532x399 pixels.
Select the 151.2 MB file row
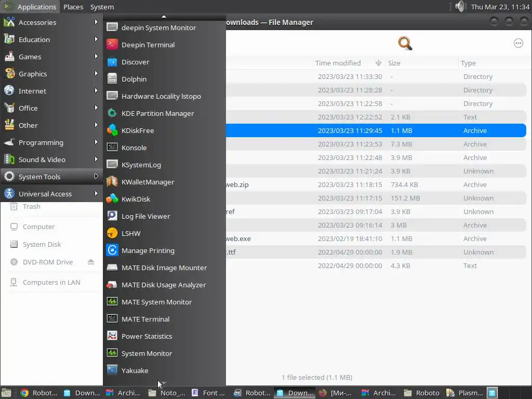376,198
